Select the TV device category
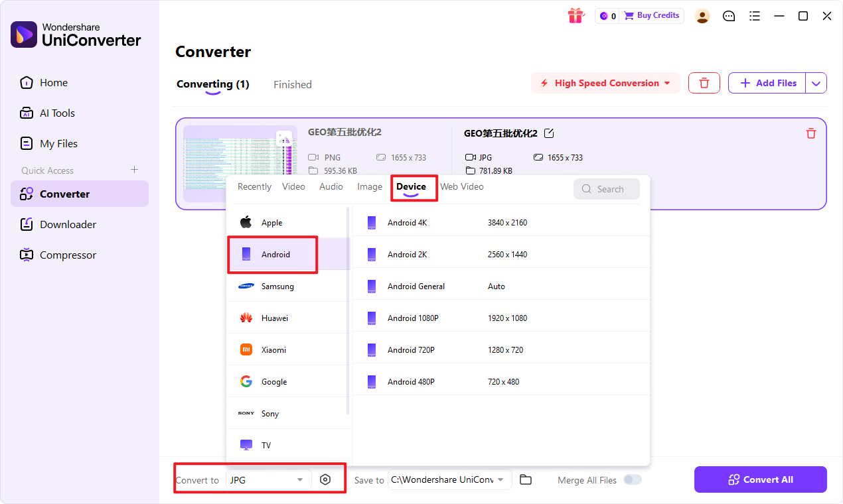 point(289,446)
